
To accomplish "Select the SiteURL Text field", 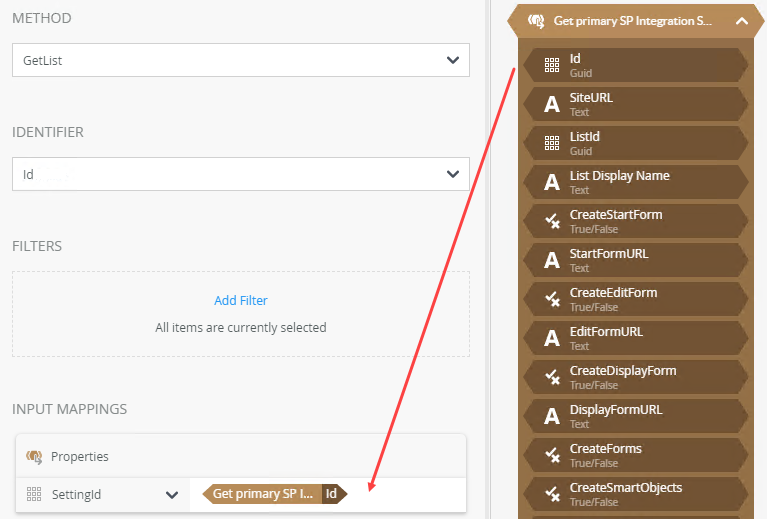I will click(x=636, y=104).
